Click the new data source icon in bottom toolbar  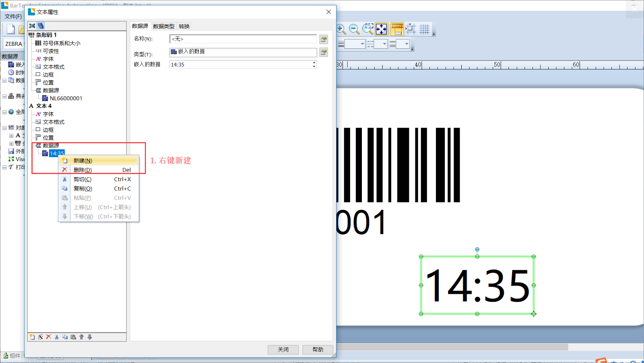[x=32, y=337]
